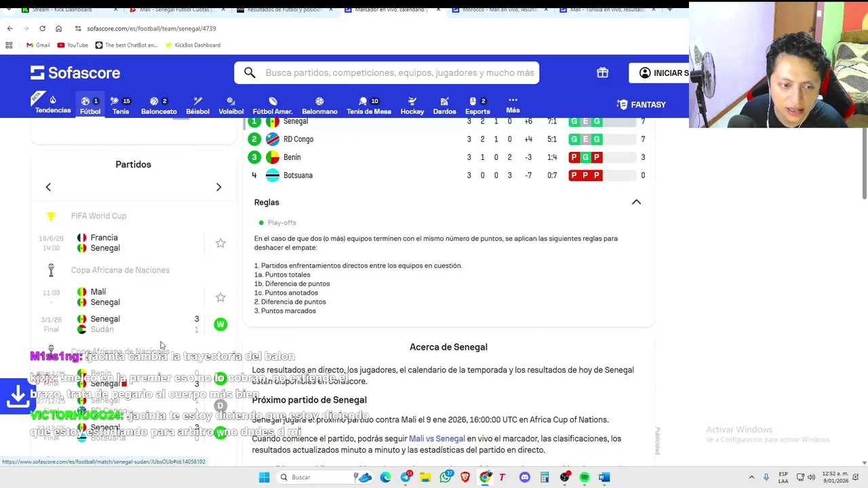Open WhatsApp from the taskbar
This screenshot has width=868, height=488.
coord(446,477)
